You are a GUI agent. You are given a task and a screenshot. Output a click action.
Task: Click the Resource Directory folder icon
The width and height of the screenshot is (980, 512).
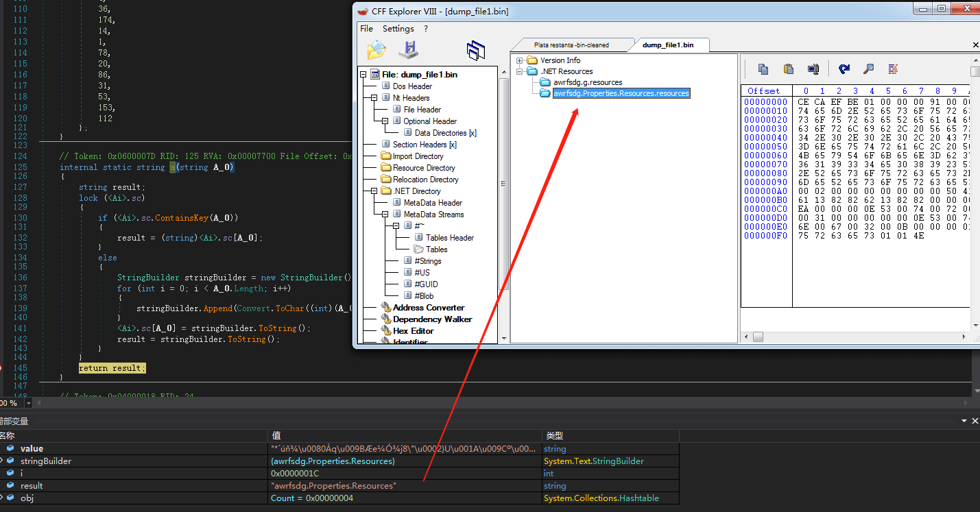tap(386, 168)
